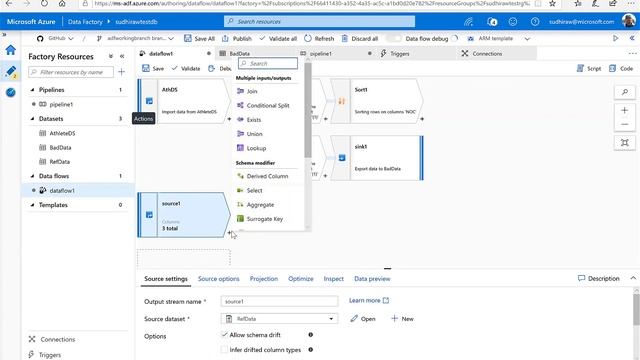Click the browser favorites star icon
640x360 pixels.
pos(552,4)
